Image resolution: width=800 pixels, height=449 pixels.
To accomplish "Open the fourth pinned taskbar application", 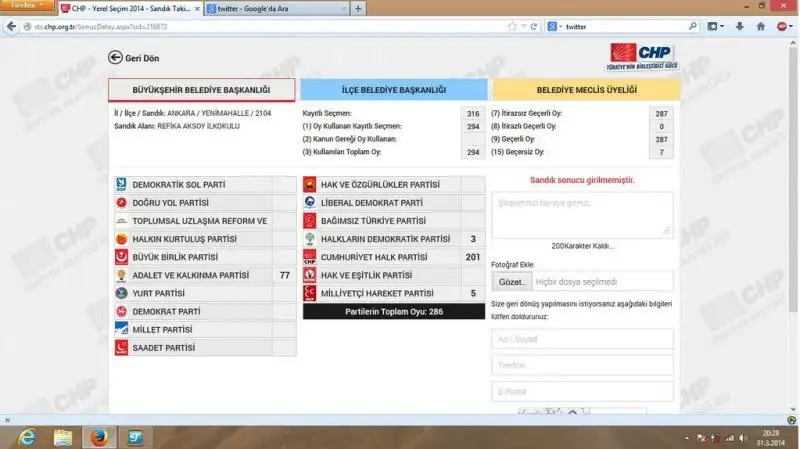I will click(x=135, y=437).
